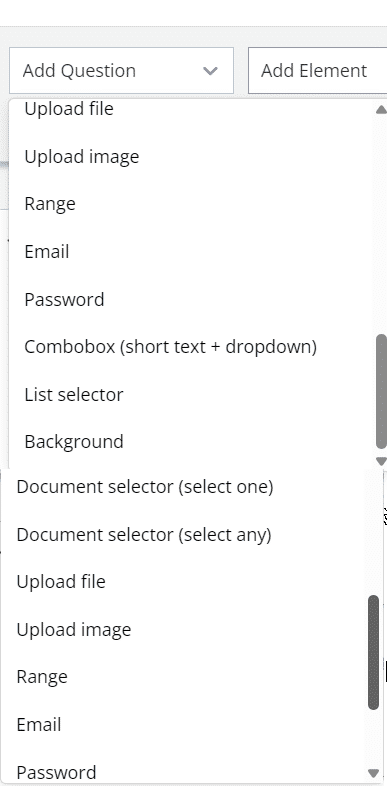Select Combobox (short text + dropdown) option
The image size is (387, 786).
(170, 347)
